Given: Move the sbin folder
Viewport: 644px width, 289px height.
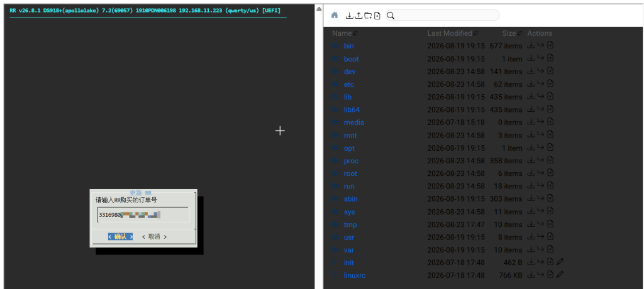Looking at the screenshot, I should [x=540, y=198].
